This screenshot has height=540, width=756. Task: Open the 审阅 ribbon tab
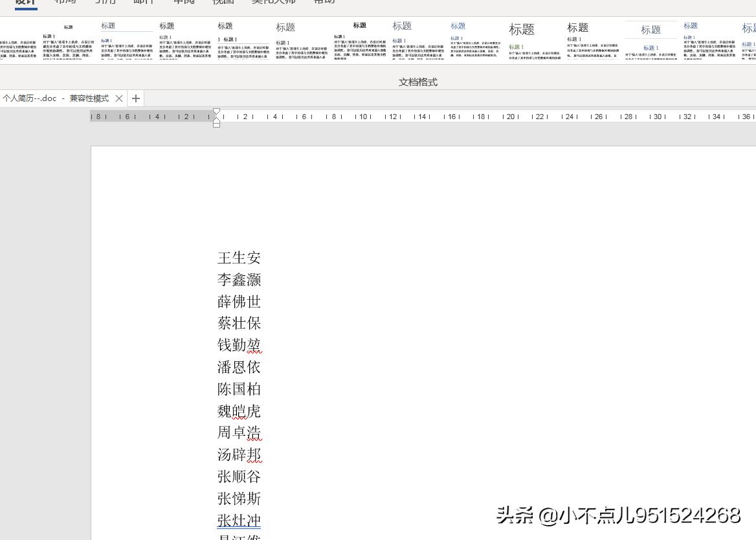point(184,2)
